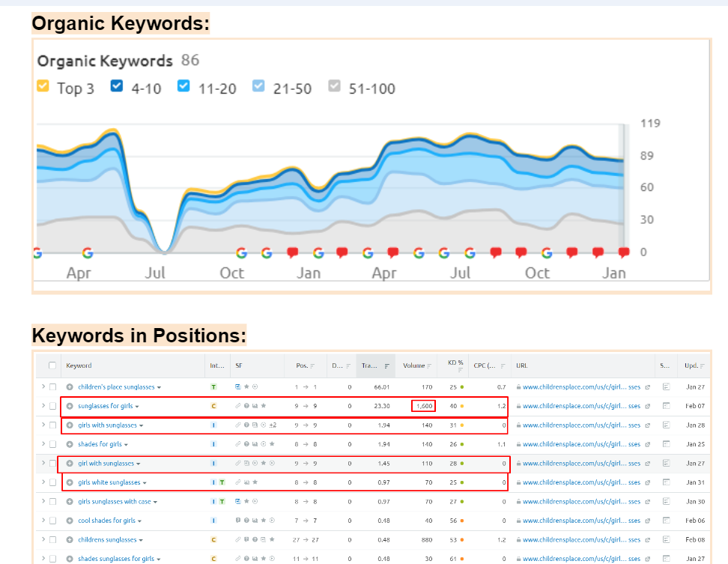Open external link icon in 'girls with sunglasses' row
This screenshot has height=564, width=728.
click(x=648, y=425)
